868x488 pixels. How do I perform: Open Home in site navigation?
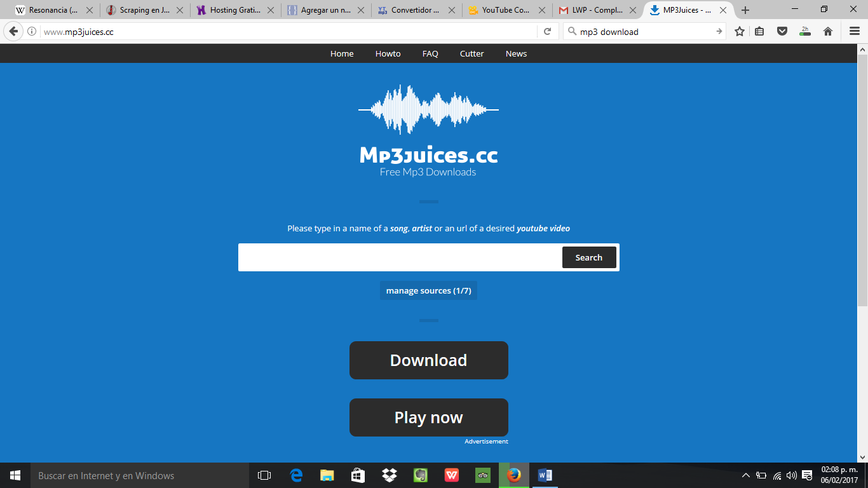tap(342, 54)
